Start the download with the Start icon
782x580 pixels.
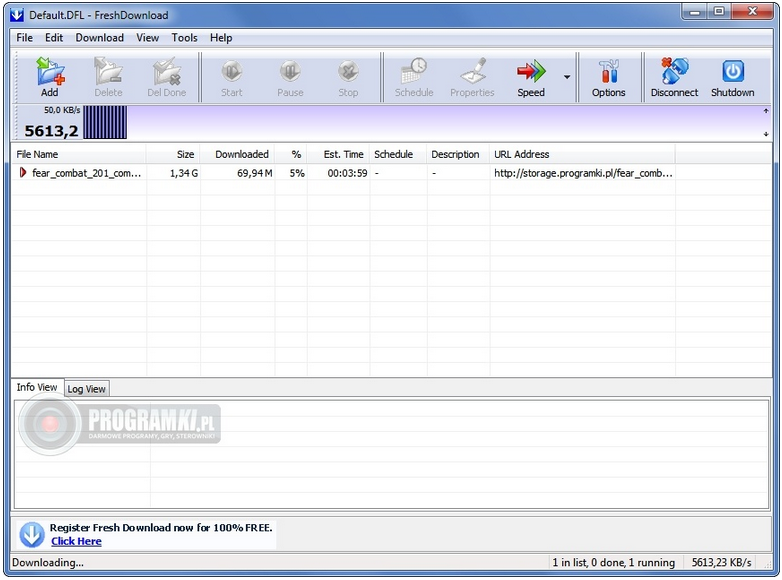point(232,71)
